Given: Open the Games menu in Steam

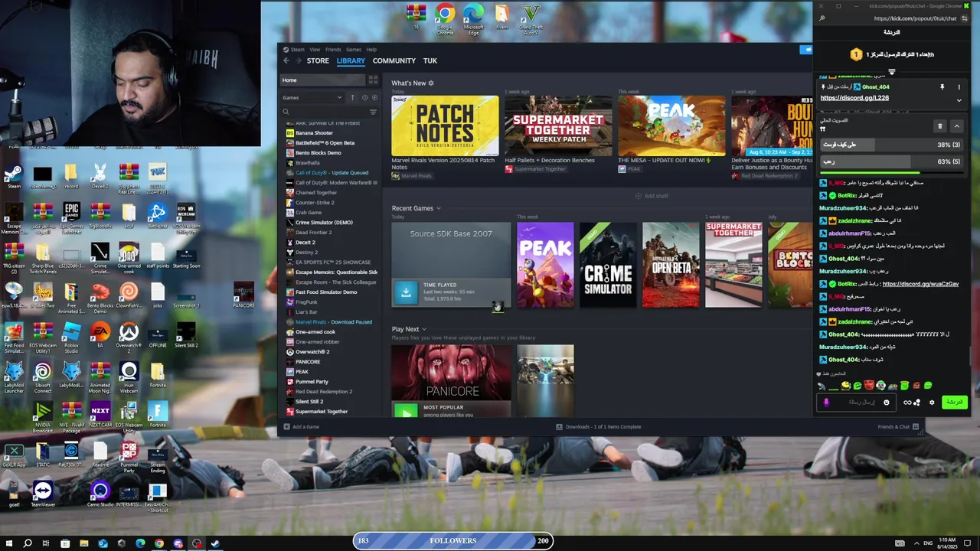Looking at the screenshot, I should pyautogui.click(x=354, y=49).
